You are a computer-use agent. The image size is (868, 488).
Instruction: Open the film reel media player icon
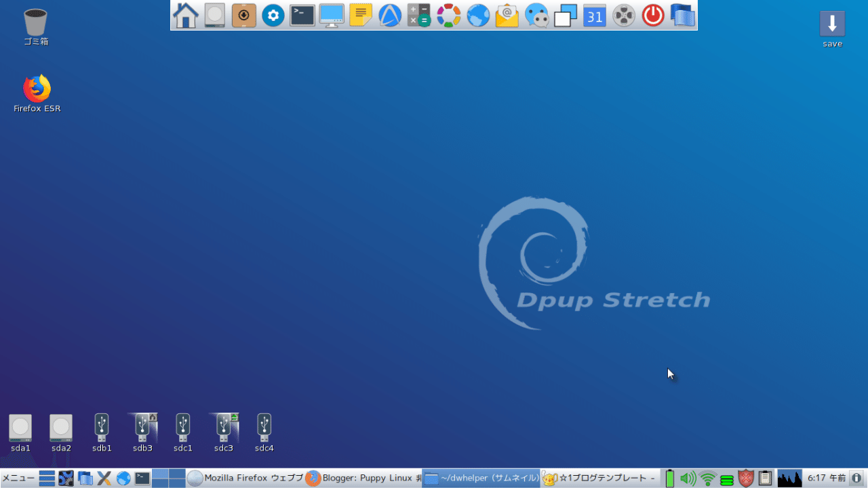(624, 15)
